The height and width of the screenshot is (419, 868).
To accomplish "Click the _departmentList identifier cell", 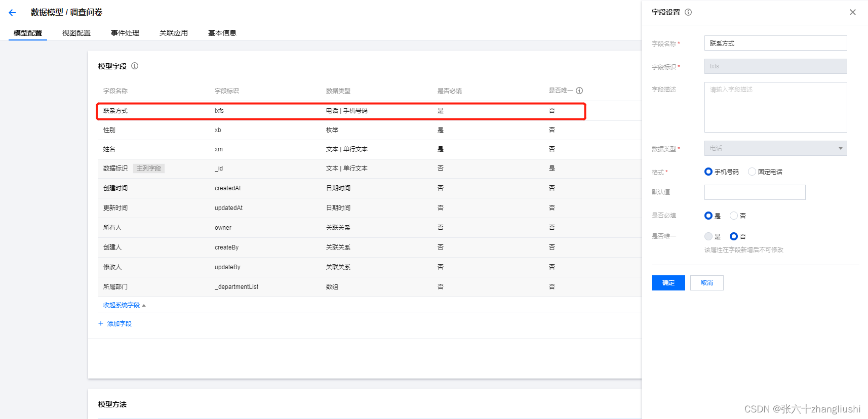I will point(236,287).
